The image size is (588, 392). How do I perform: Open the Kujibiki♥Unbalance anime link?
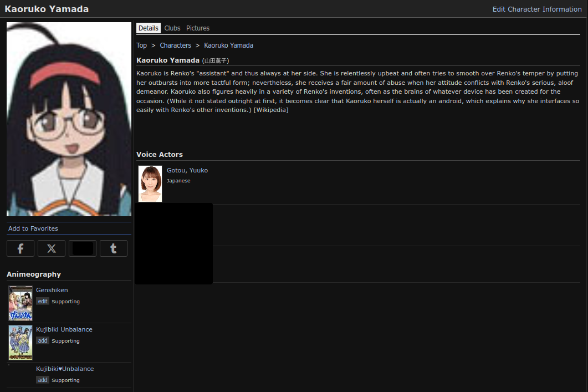pyautogui.click(x=65, y=369)
